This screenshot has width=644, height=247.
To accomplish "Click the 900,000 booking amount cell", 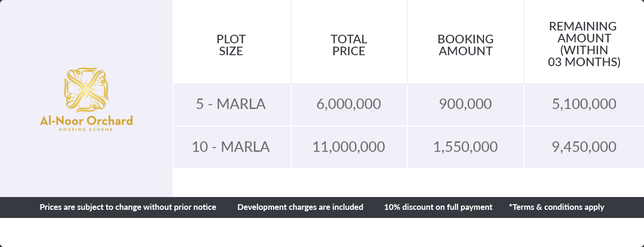I will point(466,104).
